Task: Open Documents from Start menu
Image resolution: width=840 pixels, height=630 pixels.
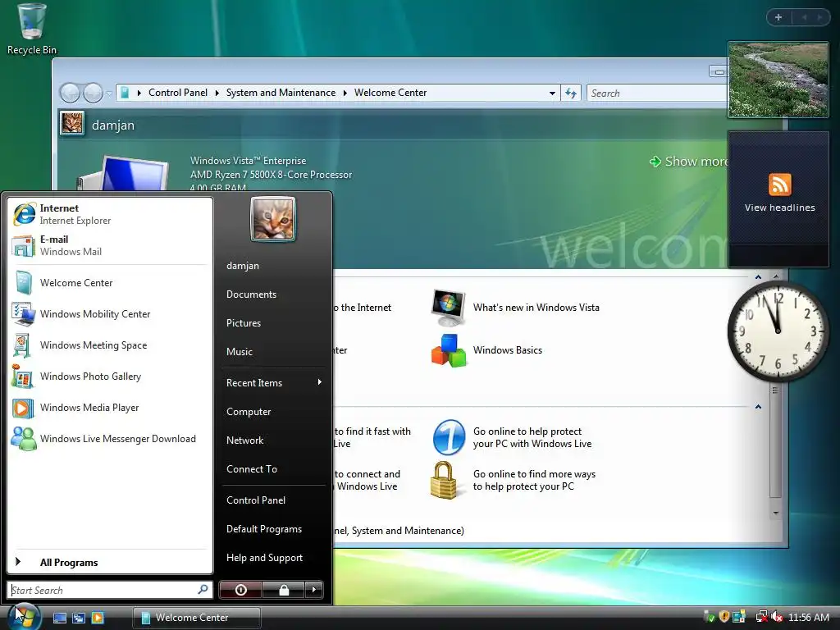Action: click(273, 294)
